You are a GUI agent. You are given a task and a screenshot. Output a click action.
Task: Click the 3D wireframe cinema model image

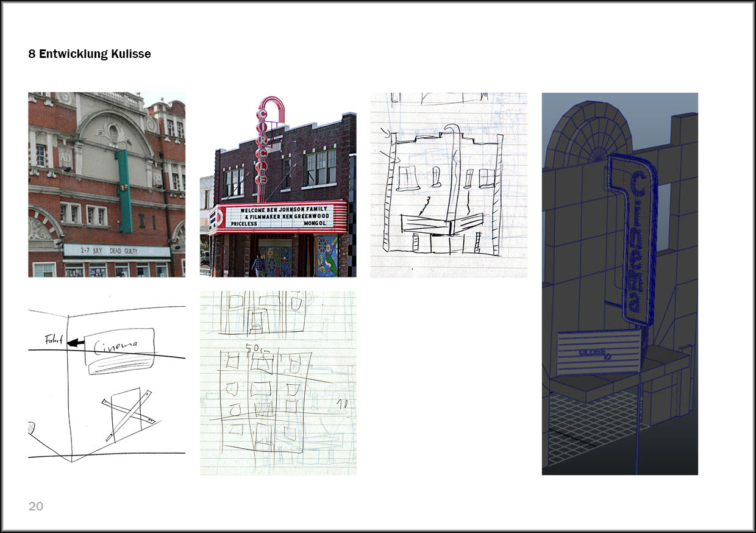pyautogui.click(x=619, y=284)
